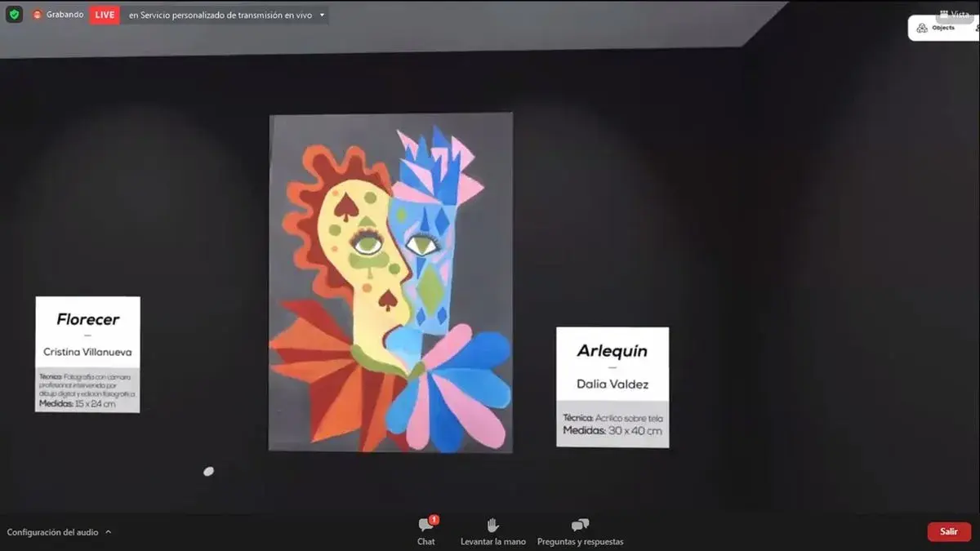Open Preguntas y respuestas panel
This screenshot has width=980, height=551.
[580, 531]
